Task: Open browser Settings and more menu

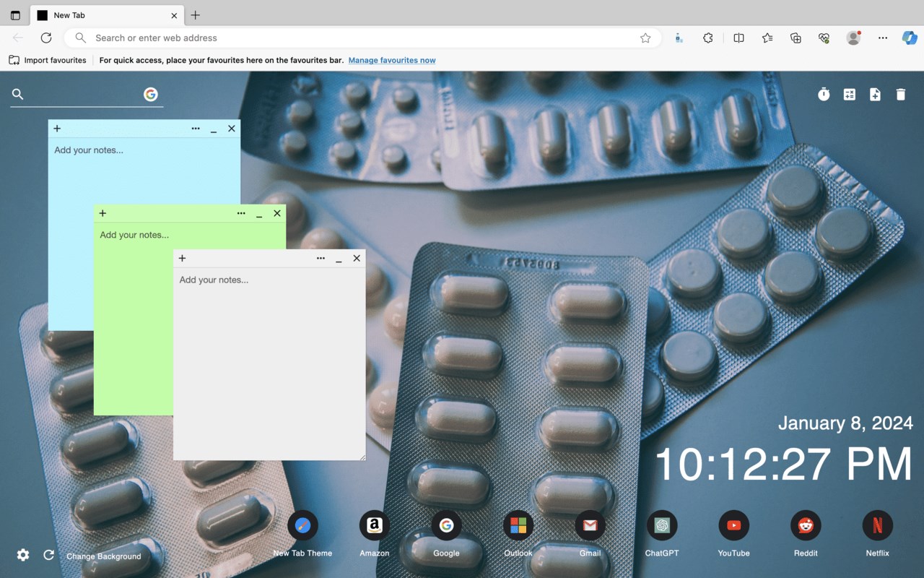Action: coord(882,38)
